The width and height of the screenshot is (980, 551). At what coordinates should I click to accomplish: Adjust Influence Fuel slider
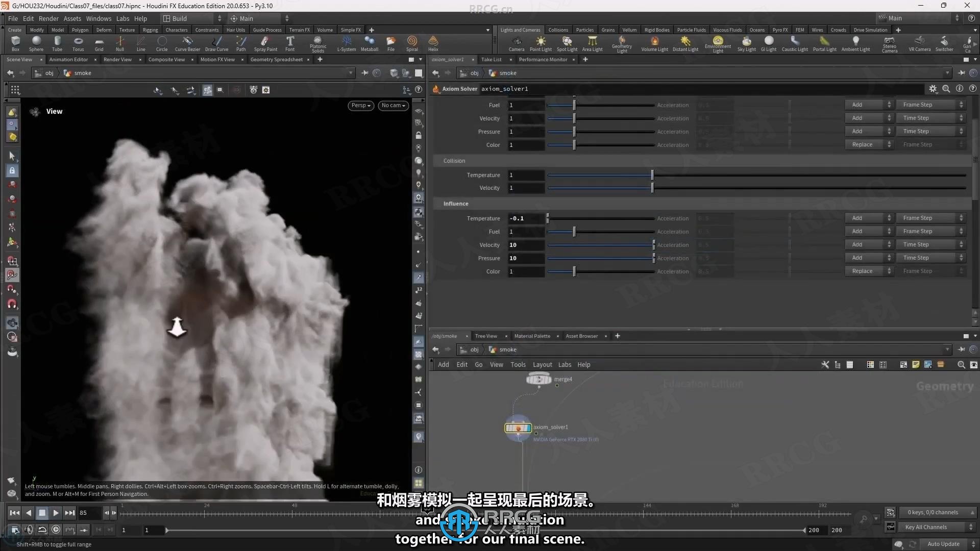click(x=601, y=232)
